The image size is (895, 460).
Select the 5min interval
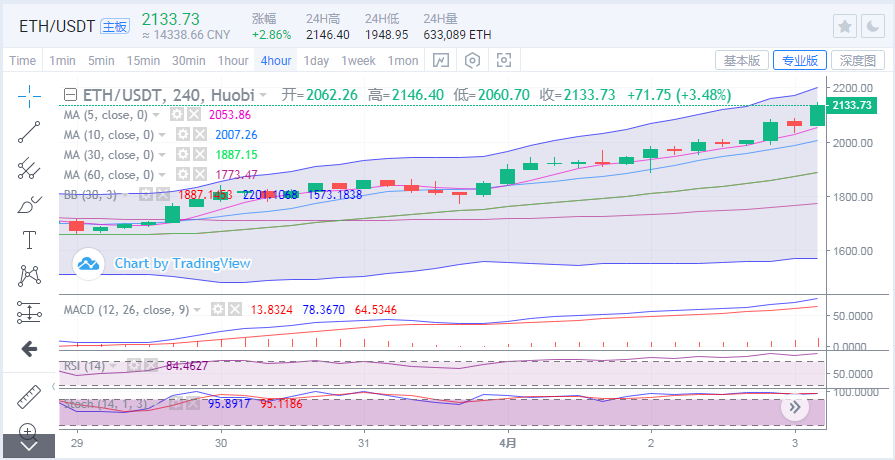click(101, 60)
